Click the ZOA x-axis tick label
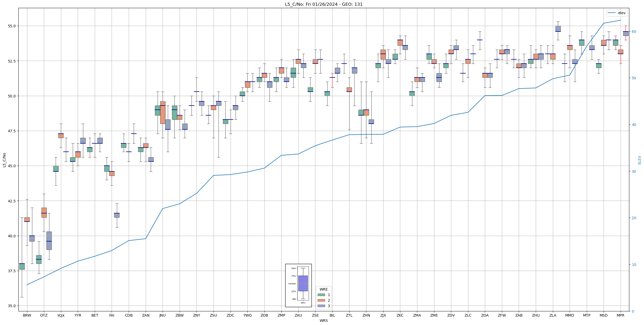 (485, 315)
